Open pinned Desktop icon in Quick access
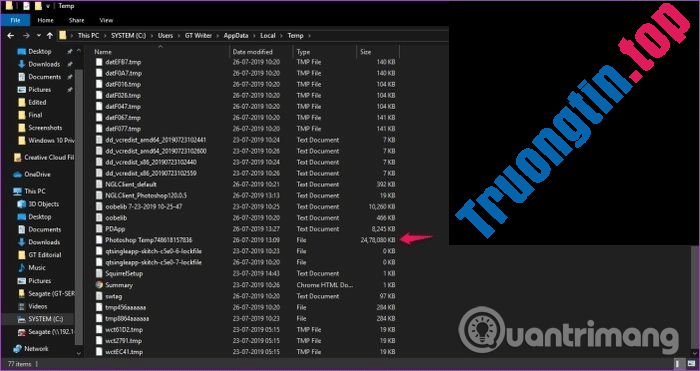Viewport: 700px width, 371px height. [21, 51]
